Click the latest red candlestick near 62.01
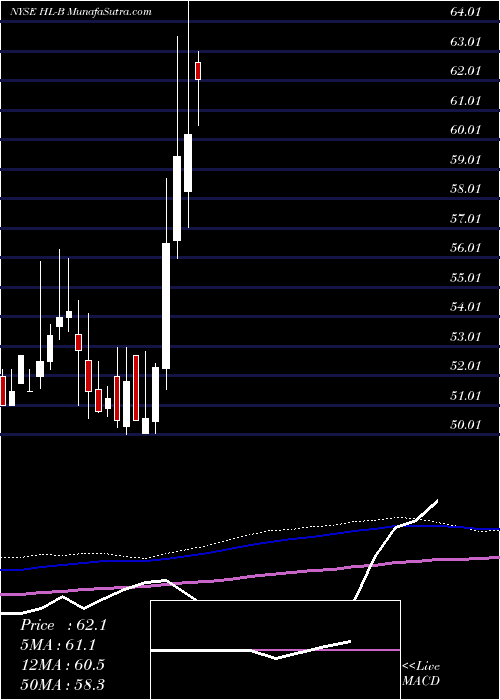500x700 pixels. point(198,71)
